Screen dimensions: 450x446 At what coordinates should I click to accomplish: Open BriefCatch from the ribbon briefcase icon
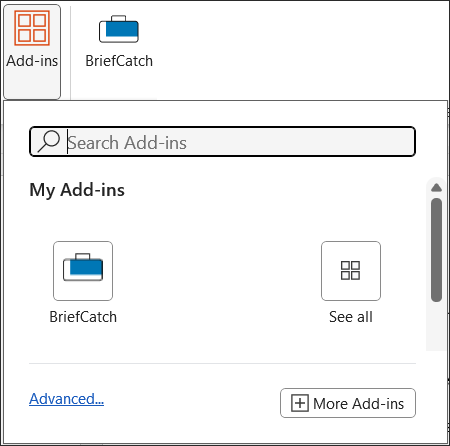pyautogui.click(x=119, y=29)
